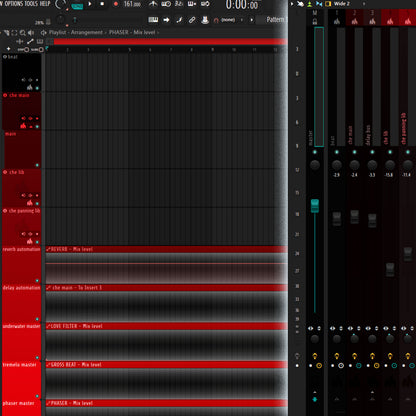
Task: Toggle mute dot on beat playlist track
Action: pyautogui.click(x=37, y=88)
